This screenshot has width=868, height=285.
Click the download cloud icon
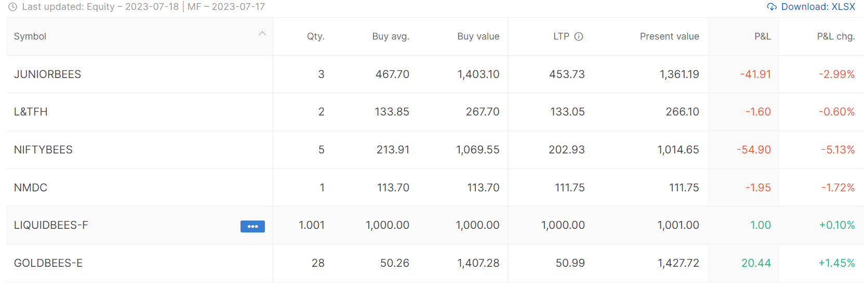pos(772,7)
